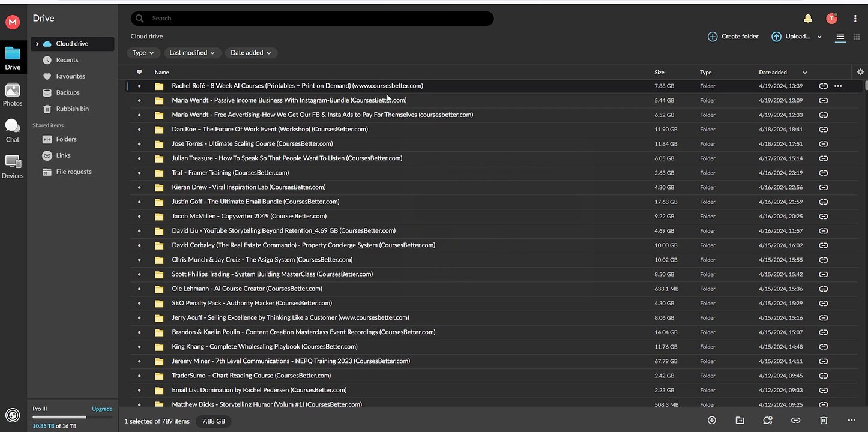This screenshot has height=432, width=868.
Task: Click the link icon in bottom toolbar
Action: (795, 421)
